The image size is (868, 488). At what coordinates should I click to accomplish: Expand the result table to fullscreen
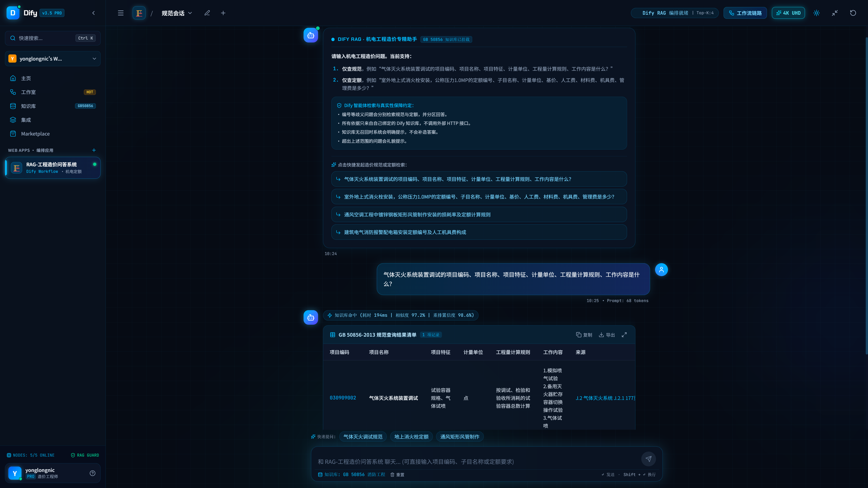tap(624, 335)
